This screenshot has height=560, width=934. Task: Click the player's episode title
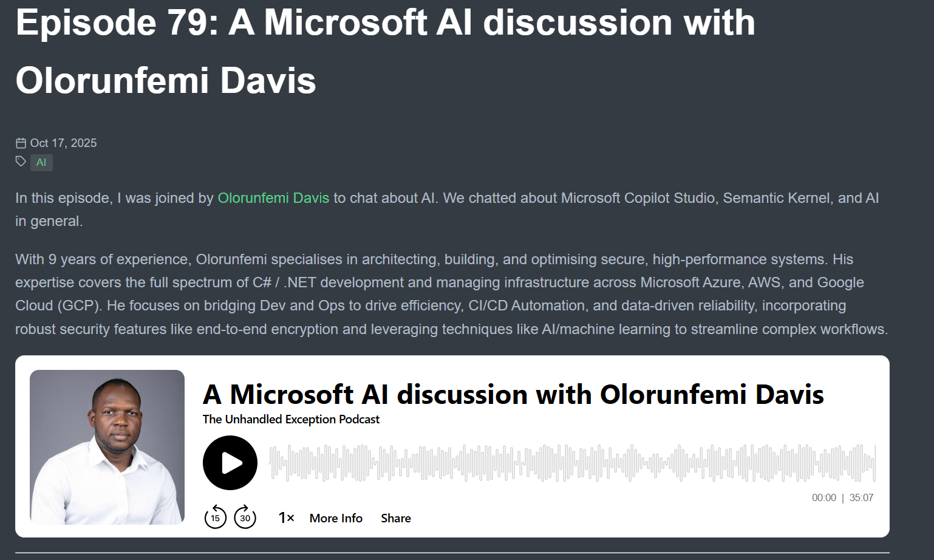pyautogui.click(x=513, y=395)
